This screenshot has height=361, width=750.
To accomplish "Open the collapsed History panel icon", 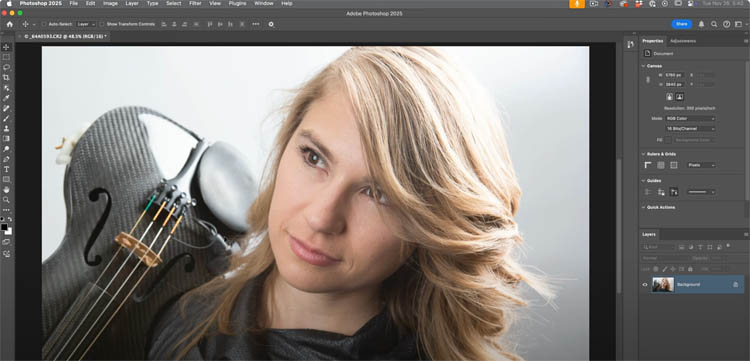I will point(630,44).
